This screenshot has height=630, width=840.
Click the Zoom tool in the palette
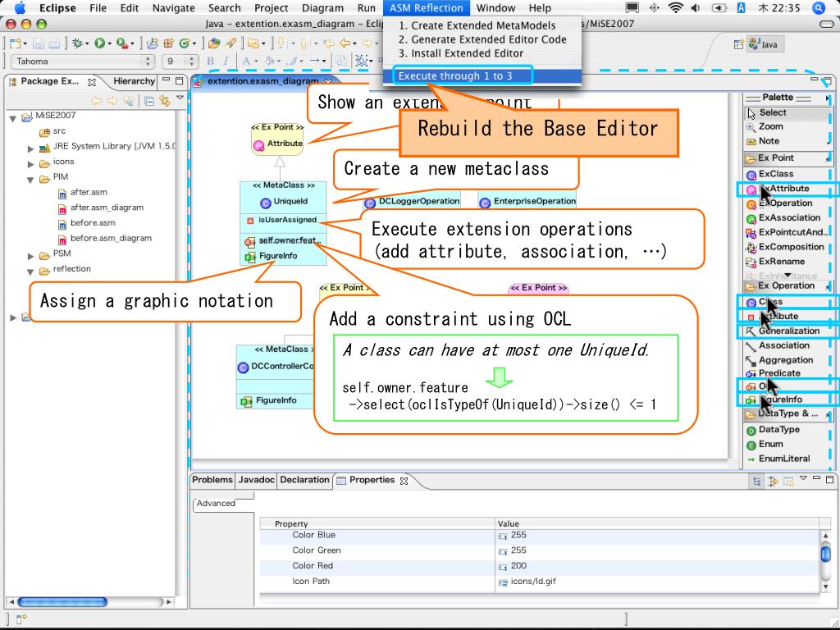coord(770,127)
